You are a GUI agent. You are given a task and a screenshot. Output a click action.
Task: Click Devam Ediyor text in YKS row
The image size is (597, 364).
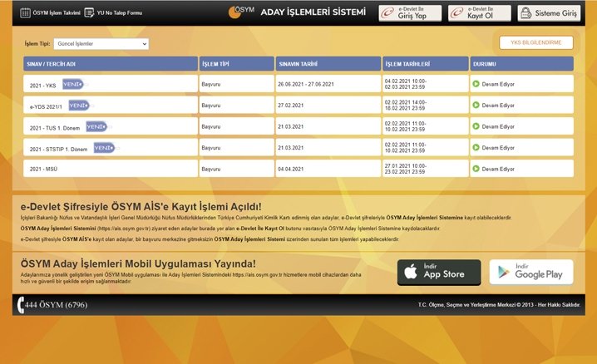[498, 84]
